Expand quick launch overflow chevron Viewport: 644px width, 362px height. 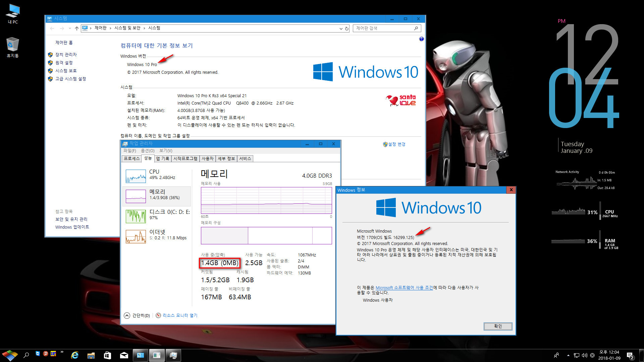62,352
